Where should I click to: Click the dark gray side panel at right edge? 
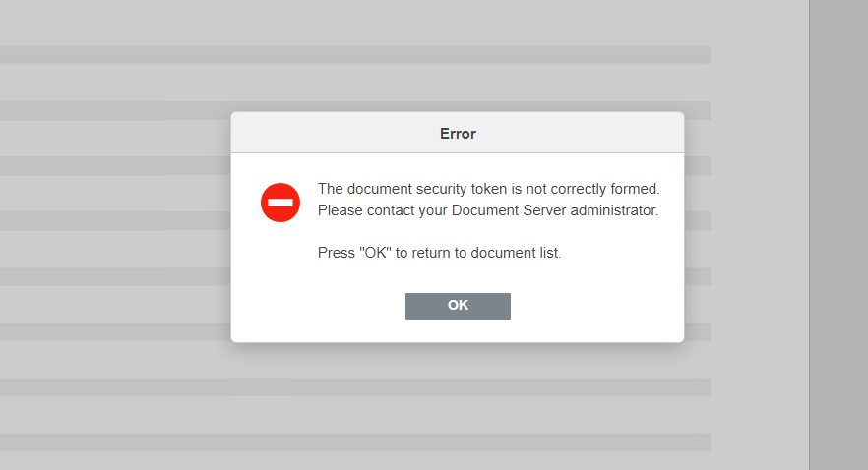[x=838, y=235]
